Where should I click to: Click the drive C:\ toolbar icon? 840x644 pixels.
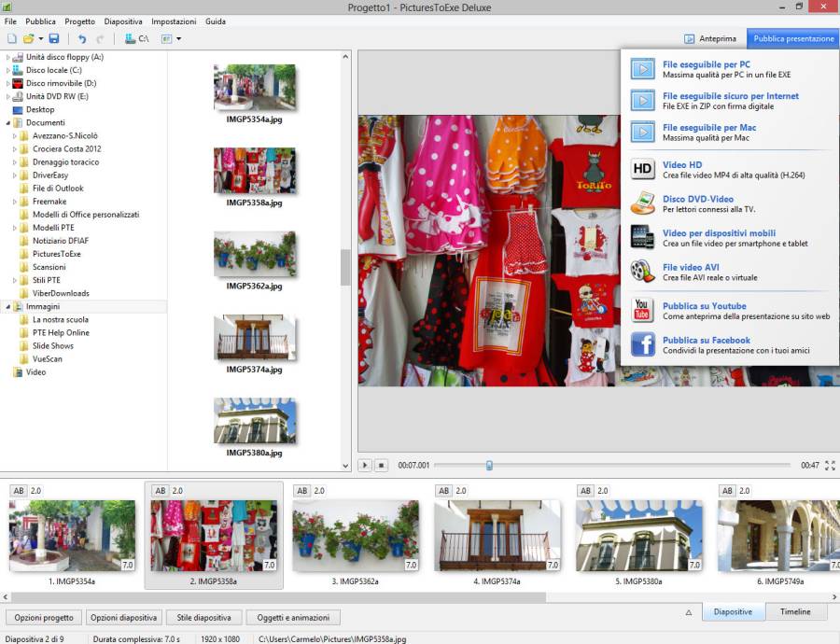click(136, 39)
